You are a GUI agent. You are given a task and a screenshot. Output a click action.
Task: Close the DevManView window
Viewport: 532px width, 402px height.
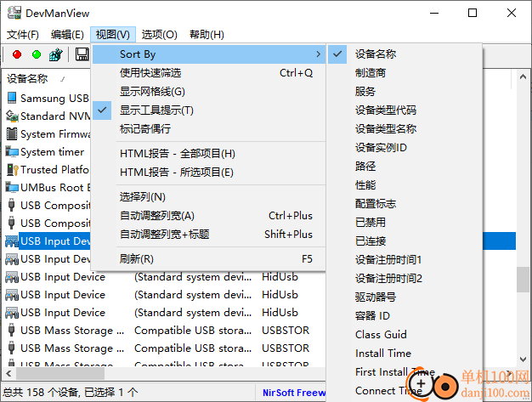click(512, 14)
